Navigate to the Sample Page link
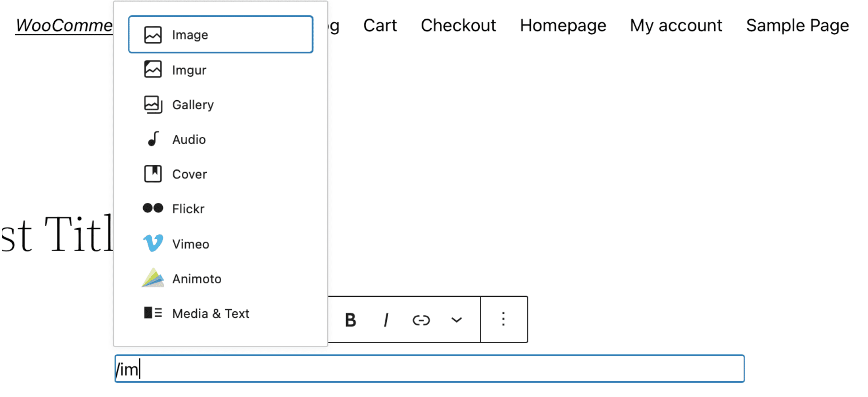This screenshot has height=397, width=868. [x=797, y=26]
